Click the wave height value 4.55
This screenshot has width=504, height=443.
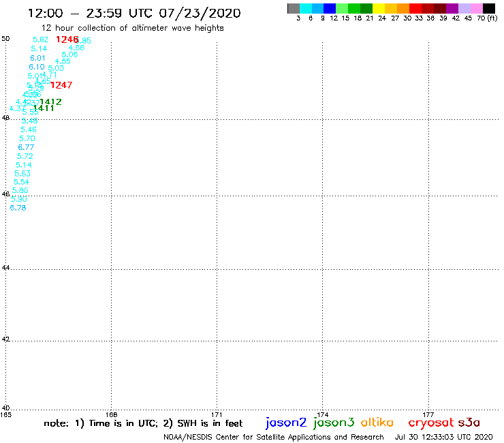coord(63,61)
